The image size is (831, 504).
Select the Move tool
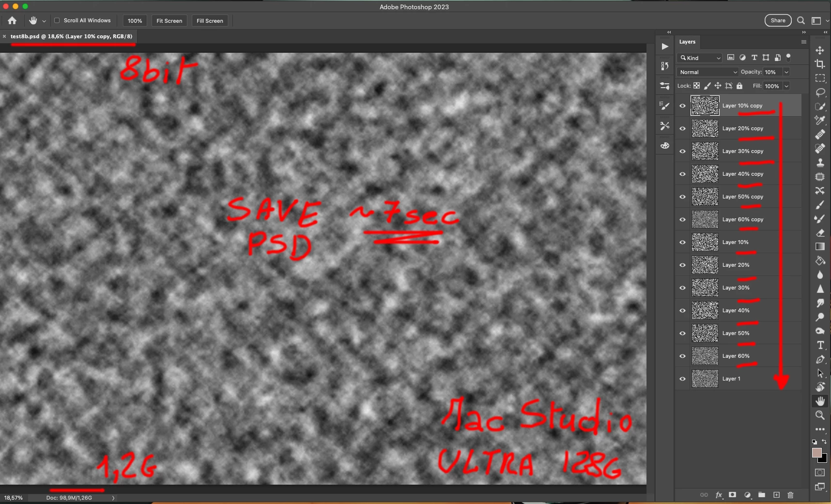[820, 50]
